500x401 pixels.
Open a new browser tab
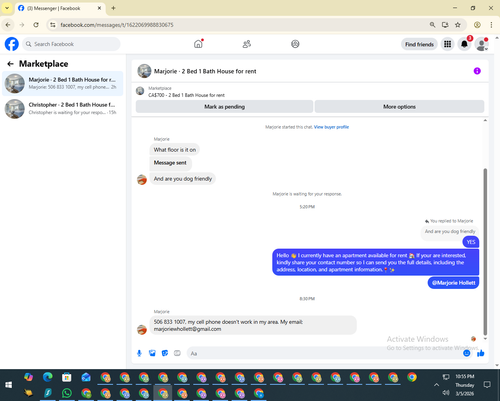coord(113,8)
